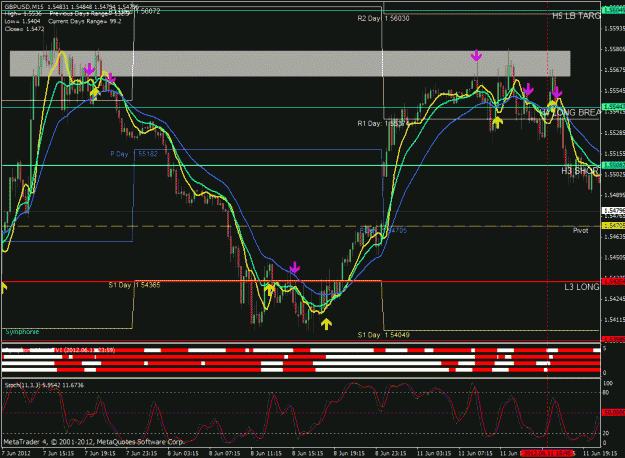Click the 1.55935 price scale value
625x458 pixels.
614,29
